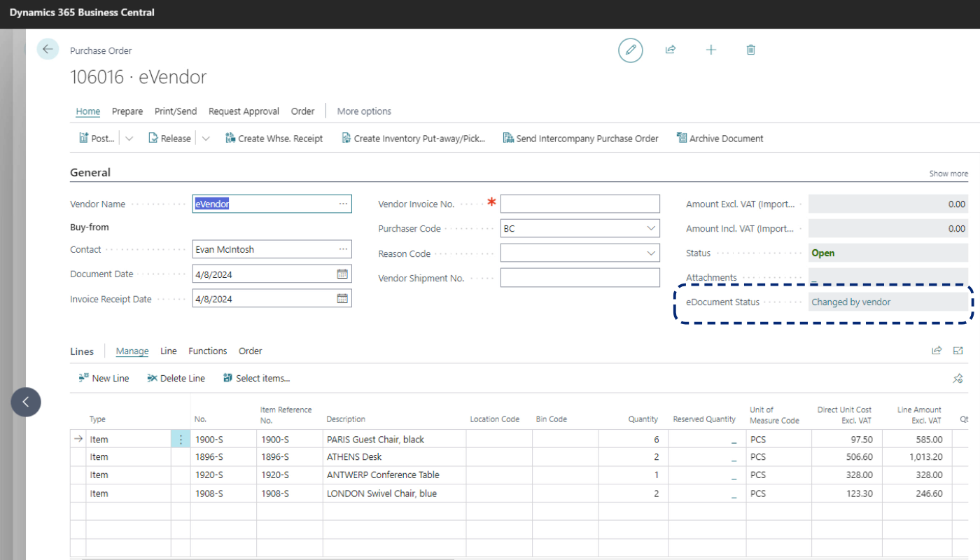Open Contact lookup ellipsis

pyautogui.click(x=343, y=249)
